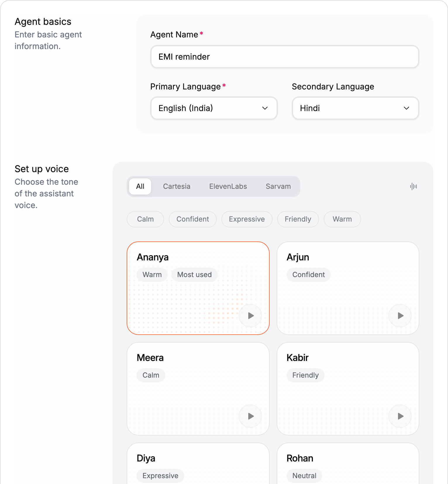Click the Most used tag on Ananya
The image size is (448, 484).
tap(194, 275)
